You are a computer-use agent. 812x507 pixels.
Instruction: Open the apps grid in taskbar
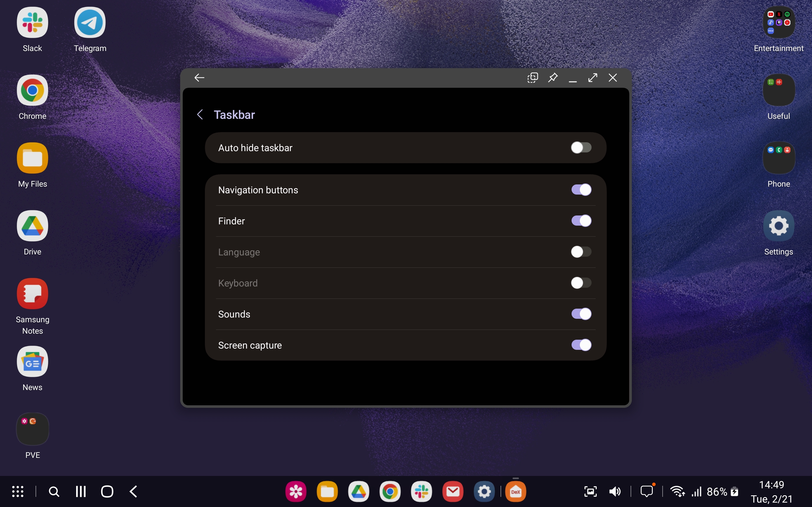click(18, 491)
